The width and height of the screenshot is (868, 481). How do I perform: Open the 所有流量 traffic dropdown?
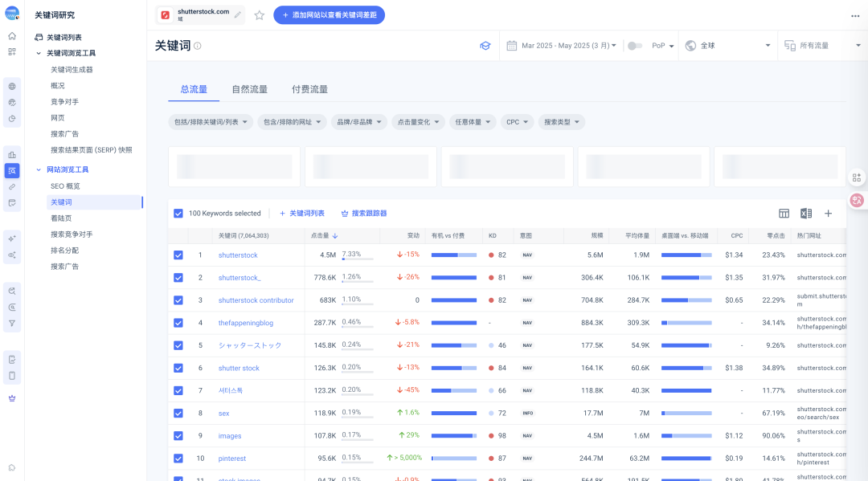pos(823,46)
